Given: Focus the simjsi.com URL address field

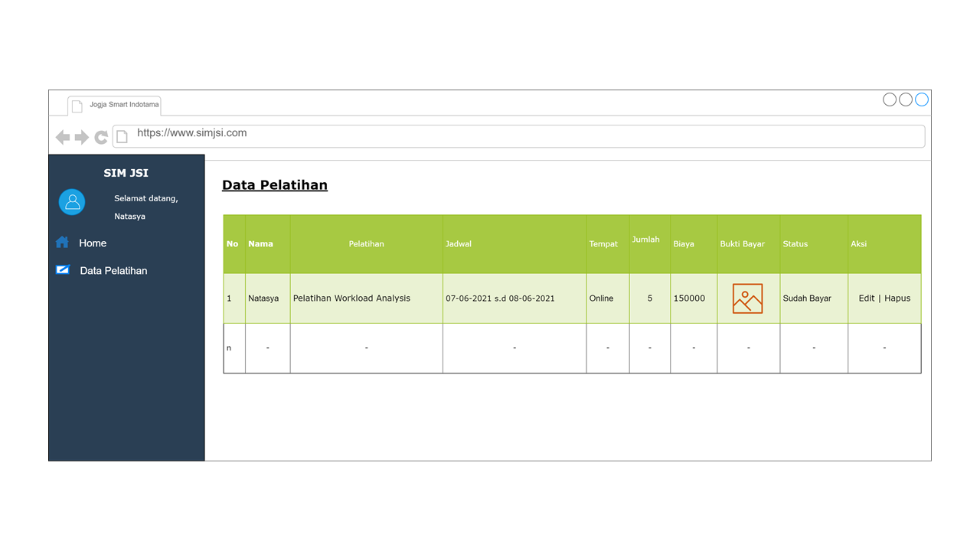Looking at the screenshot, I should pyautogui.click(x=521, y=134).
